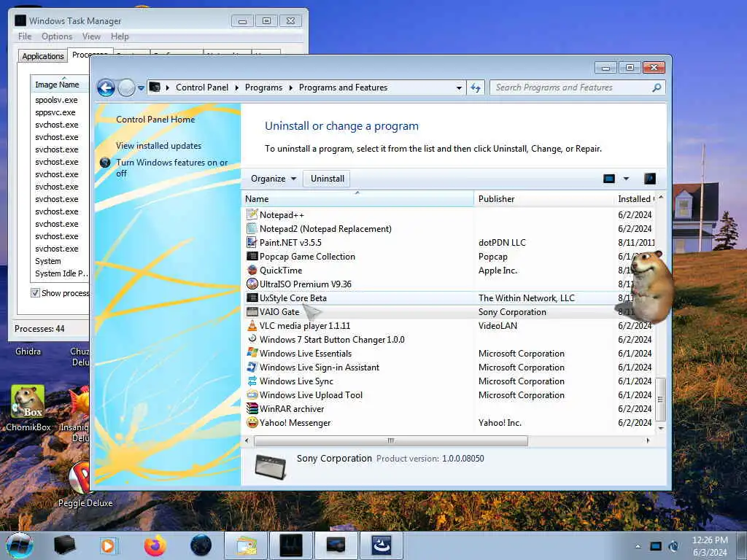Viewport: 747px width, 560px height.
Task: Select sppsvc.exe process in Task Manager
Action: tap(55, 112)
